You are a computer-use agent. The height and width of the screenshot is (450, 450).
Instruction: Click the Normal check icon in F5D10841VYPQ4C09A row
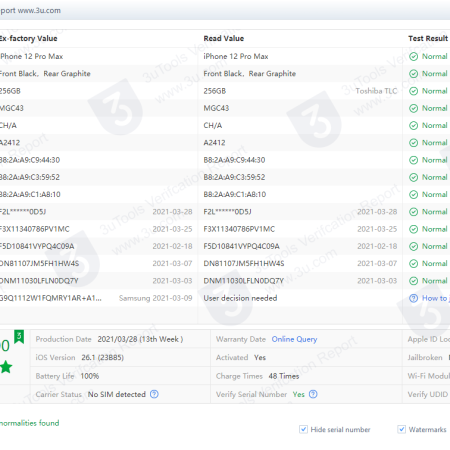[x=413, y=247]
